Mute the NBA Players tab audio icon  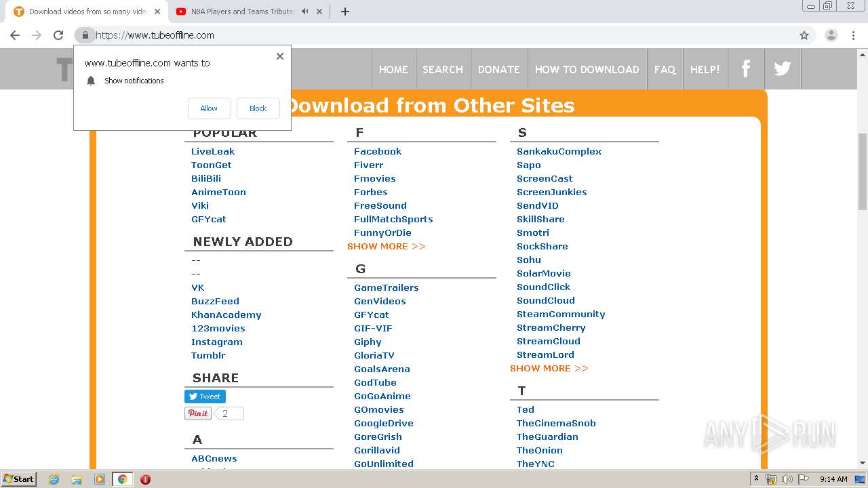304,12
